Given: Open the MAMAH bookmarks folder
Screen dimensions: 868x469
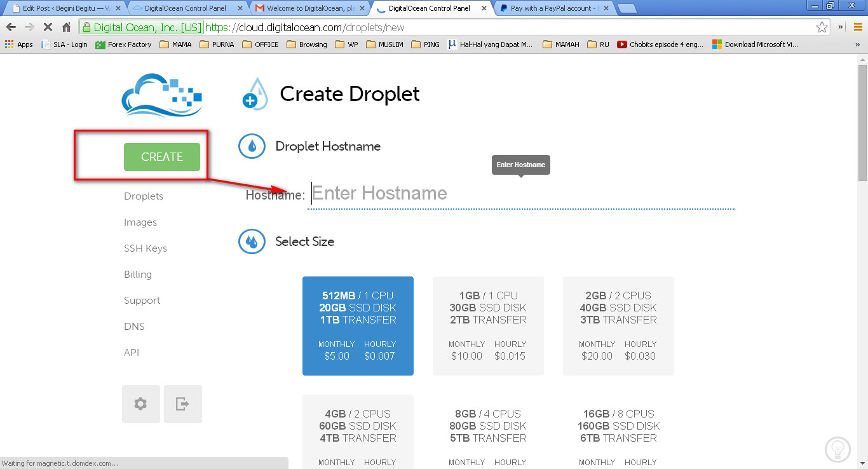Looking at the screenshot, I should [x=560, y=44].
